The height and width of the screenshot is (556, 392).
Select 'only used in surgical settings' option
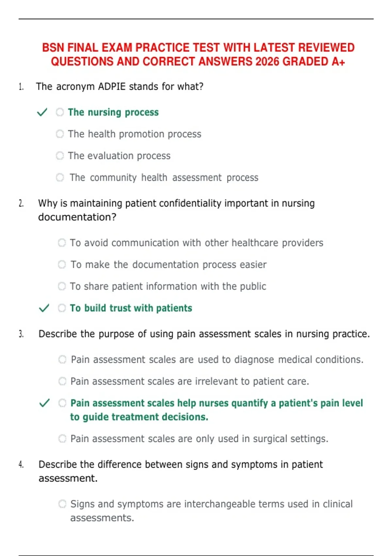[62, 438]
